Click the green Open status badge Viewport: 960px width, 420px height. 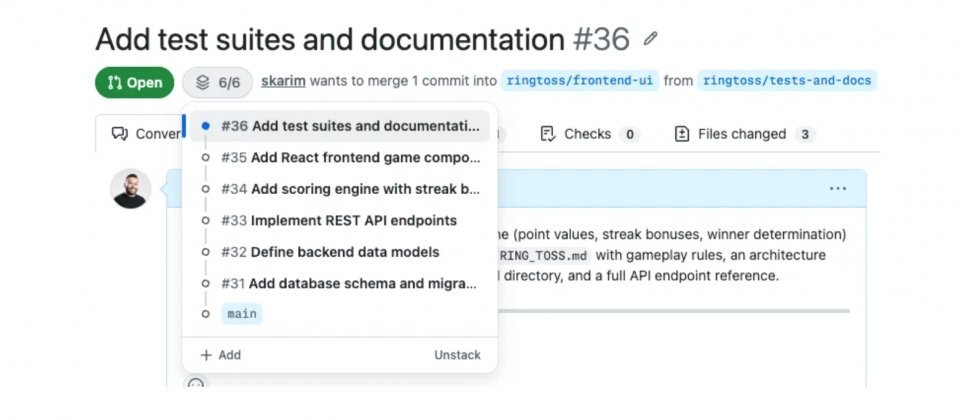134,82
